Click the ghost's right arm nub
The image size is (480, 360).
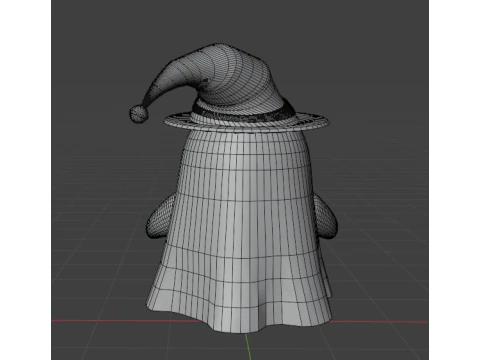click(x=325, y=217)
